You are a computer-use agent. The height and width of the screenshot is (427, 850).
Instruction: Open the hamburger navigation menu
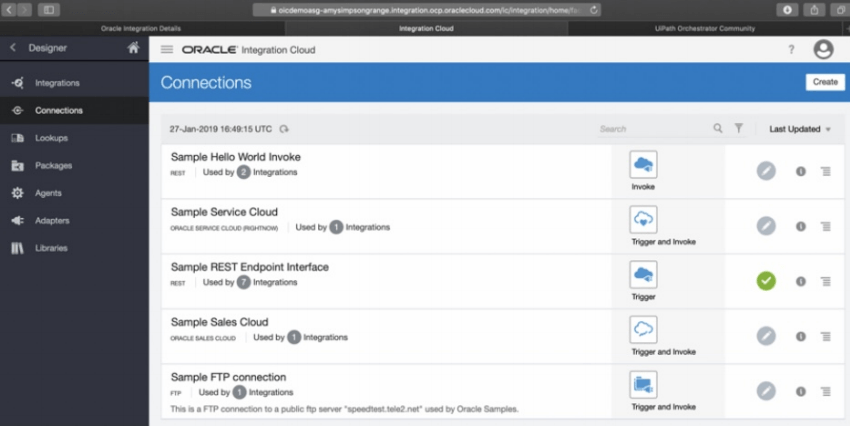[x=167, y=50]
